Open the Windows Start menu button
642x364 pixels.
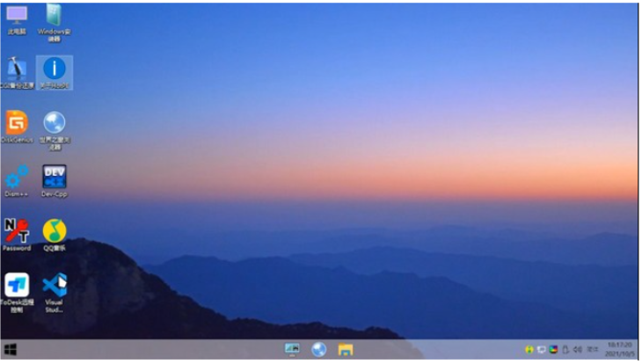tap(11, 350)
